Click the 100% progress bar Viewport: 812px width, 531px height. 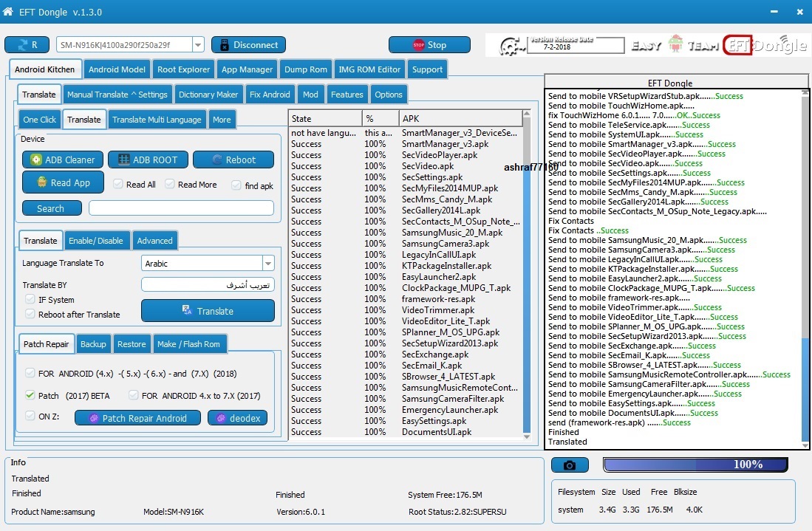[695, 465]
